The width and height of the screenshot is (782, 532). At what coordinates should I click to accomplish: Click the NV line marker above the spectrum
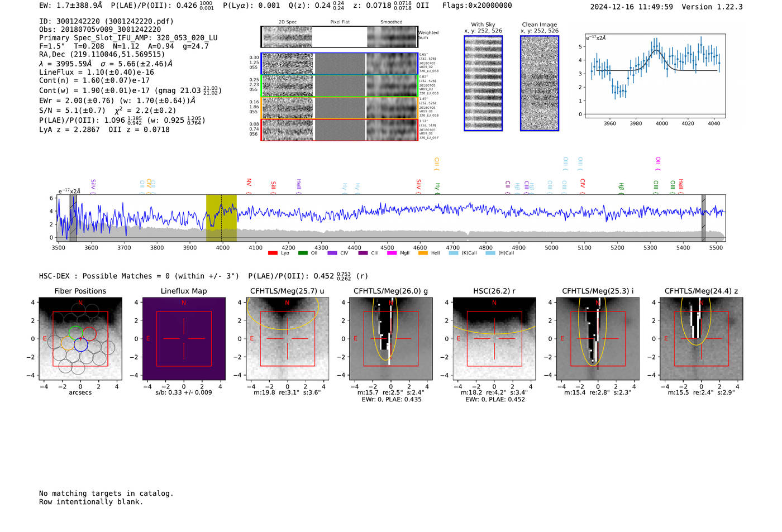point(249,185)
